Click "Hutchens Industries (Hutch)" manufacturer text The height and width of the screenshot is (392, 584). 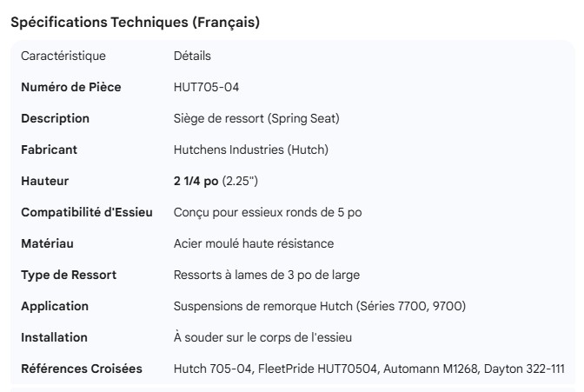tap(251, 149)
